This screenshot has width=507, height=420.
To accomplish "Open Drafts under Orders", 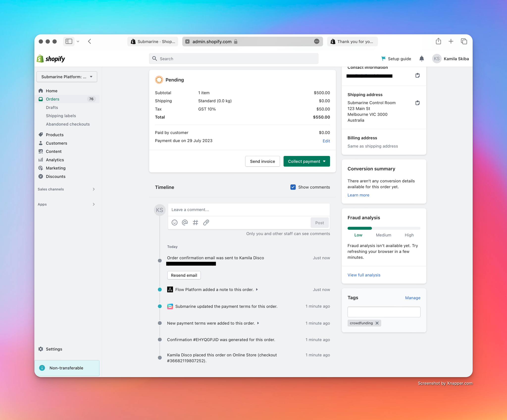I will tap(52, 107).
